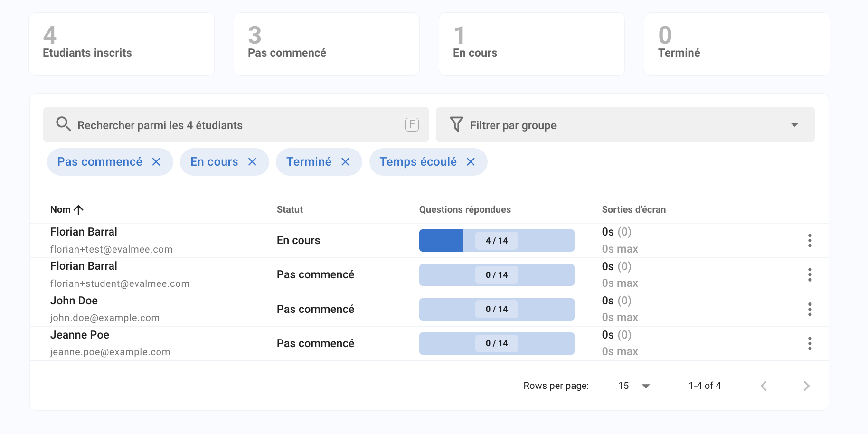The height and width of the screenshot is (434, 868).
Task: Remove the 'En cours' filter chip
Action: (252, 162)
